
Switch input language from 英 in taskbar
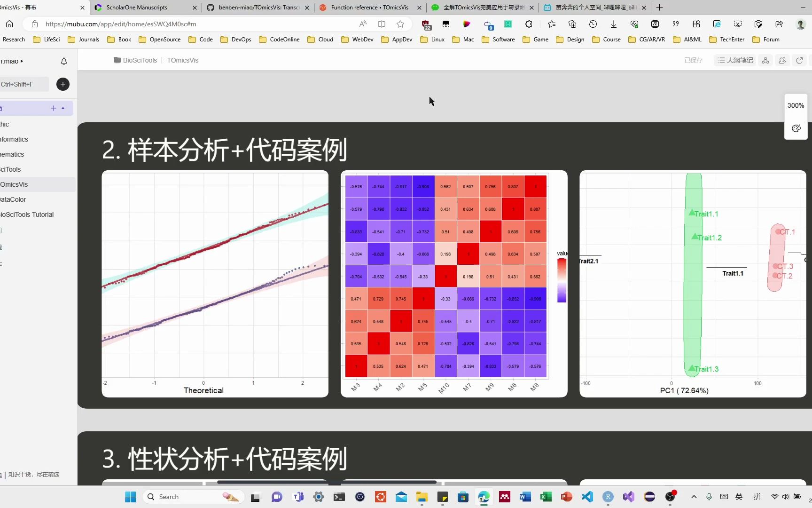tap(739, 496)
